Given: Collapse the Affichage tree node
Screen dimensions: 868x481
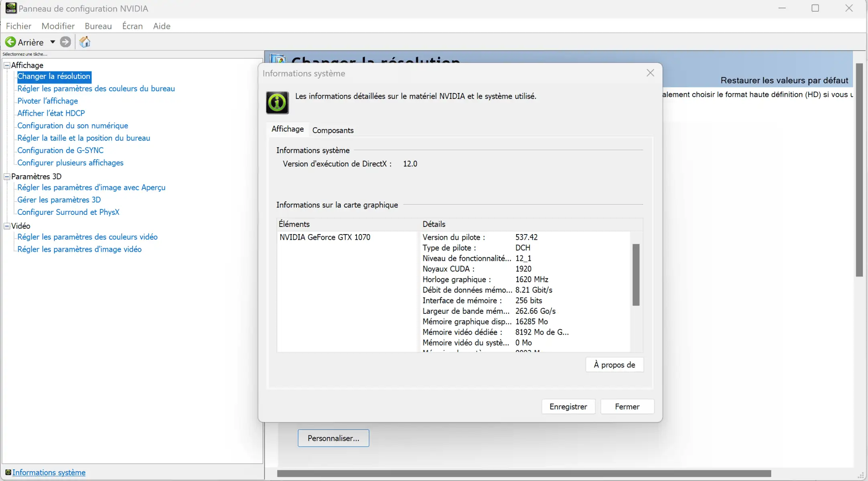Looking at the screenshot, I should point(7,65).
